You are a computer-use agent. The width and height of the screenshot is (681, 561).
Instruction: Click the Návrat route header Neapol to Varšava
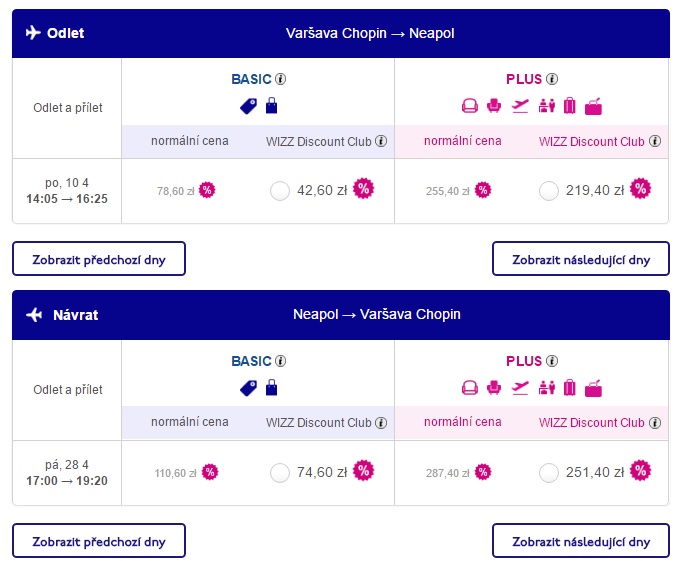tap(377, 314)
